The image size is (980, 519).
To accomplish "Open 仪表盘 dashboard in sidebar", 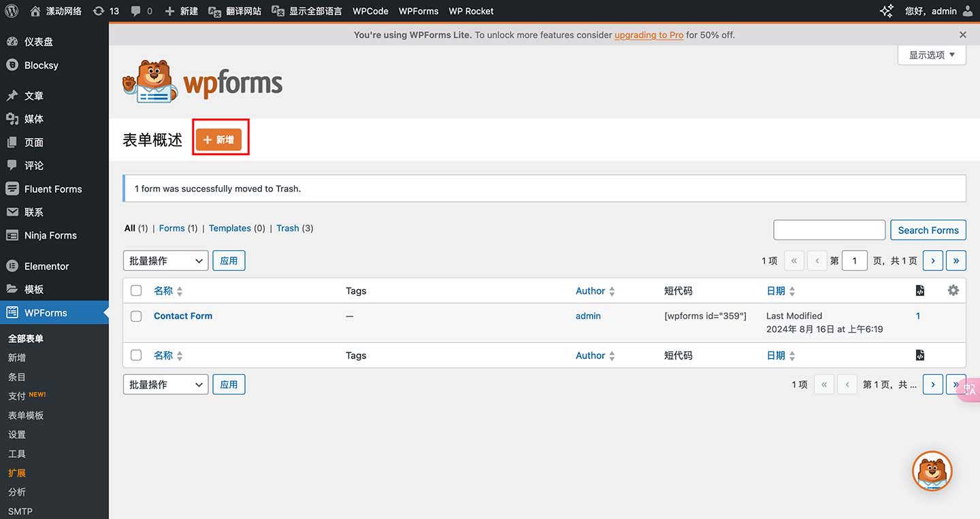I will pos(54,41).
